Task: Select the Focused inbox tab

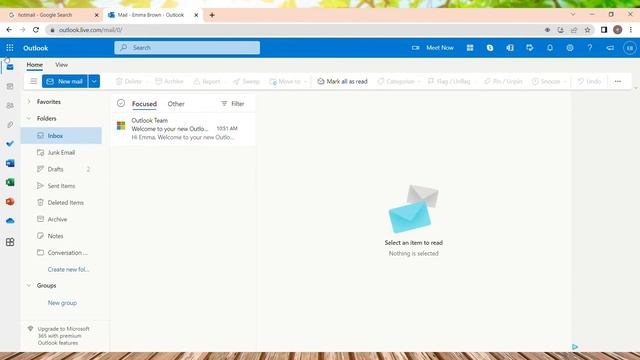Action: click(x=144, y=104)
